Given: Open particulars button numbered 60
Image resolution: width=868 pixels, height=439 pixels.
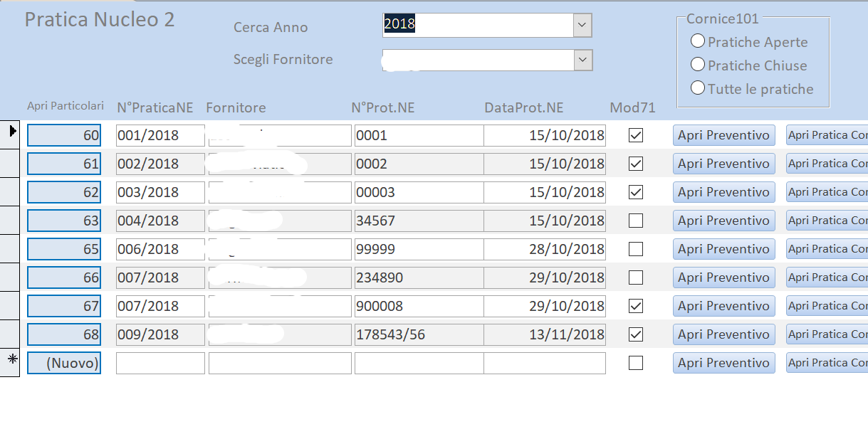Looking at the screenshot, I should (x=64, y=135).
